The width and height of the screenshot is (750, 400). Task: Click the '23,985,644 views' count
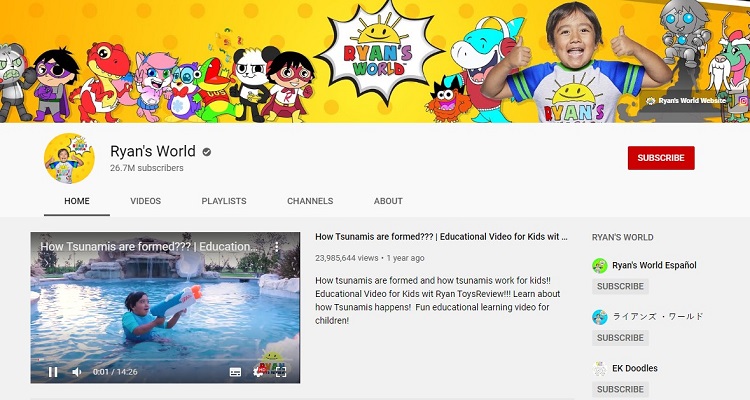click(347, 258)
